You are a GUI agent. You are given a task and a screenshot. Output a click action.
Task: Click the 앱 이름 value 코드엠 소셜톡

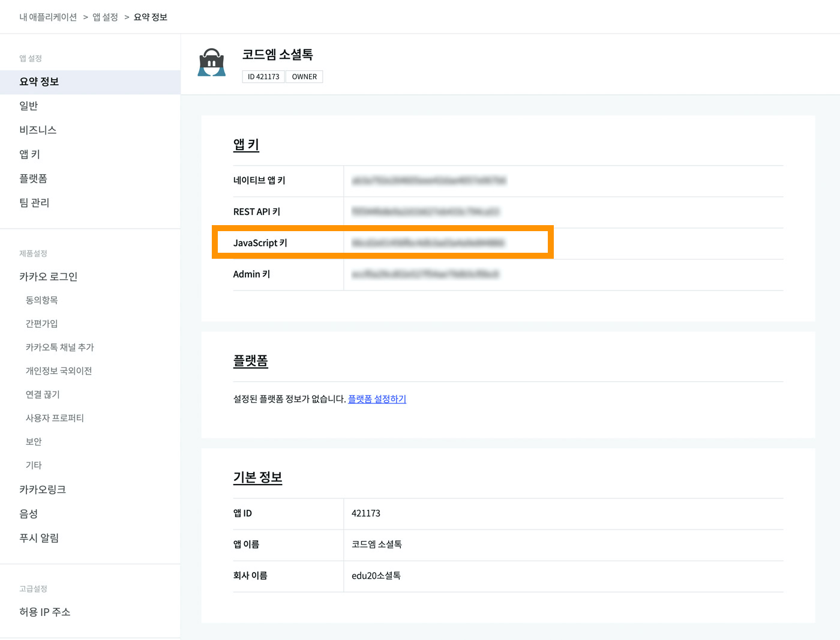pyautogui.click(x=377, y=544)
